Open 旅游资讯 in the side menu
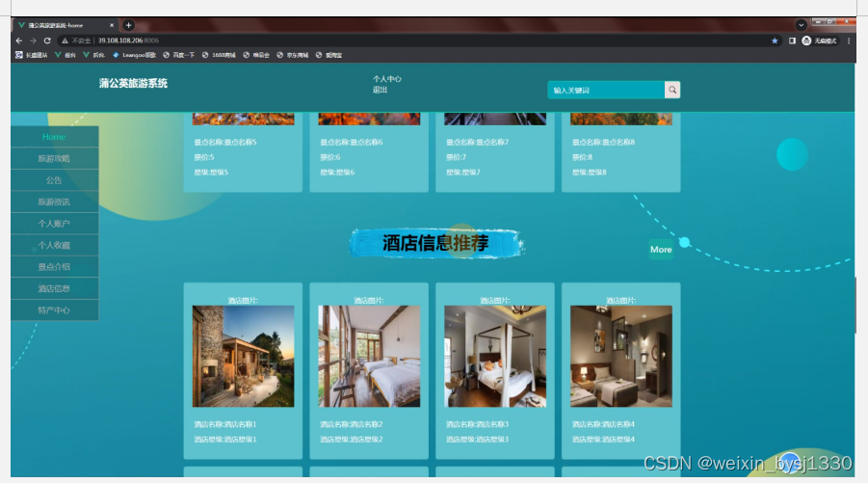The height and width of the screenshot is (483, 868). (54, 201)
